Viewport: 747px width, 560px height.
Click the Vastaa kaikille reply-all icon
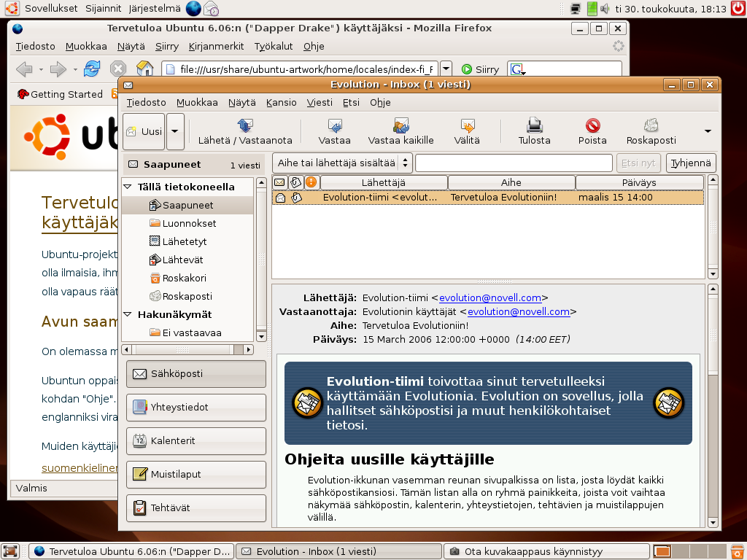400,125
